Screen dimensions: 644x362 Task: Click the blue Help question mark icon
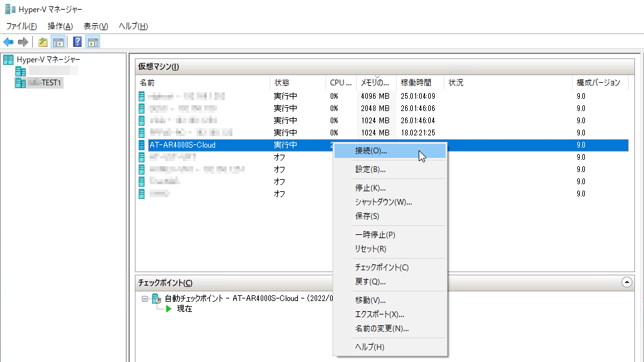click(77, 42)
